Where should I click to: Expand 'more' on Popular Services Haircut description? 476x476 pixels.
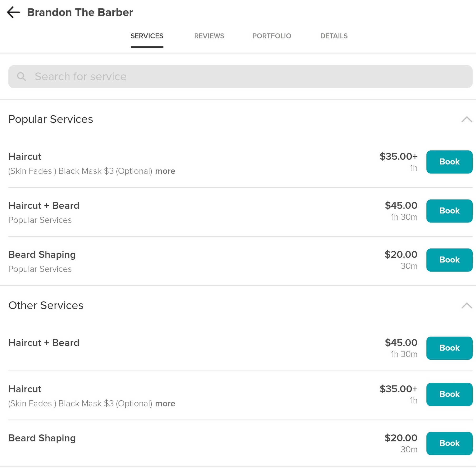coord(165,171)
